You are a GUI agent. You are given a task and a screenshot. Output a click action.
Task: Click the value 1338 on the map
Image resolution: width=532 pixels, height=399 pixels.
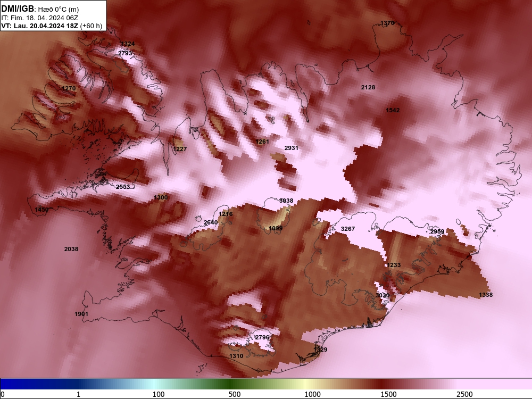tap(486, 295)
